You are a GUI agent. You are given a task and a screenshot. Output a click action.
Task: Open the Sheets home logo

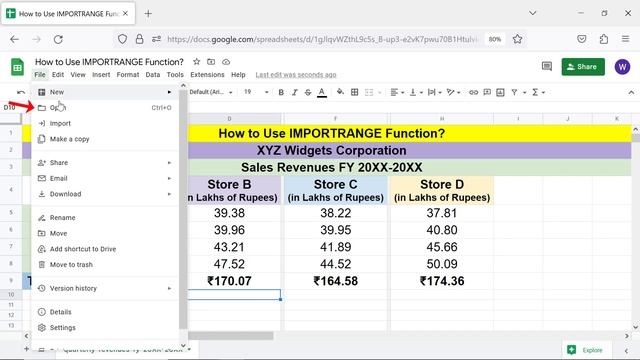click(17, 67)
